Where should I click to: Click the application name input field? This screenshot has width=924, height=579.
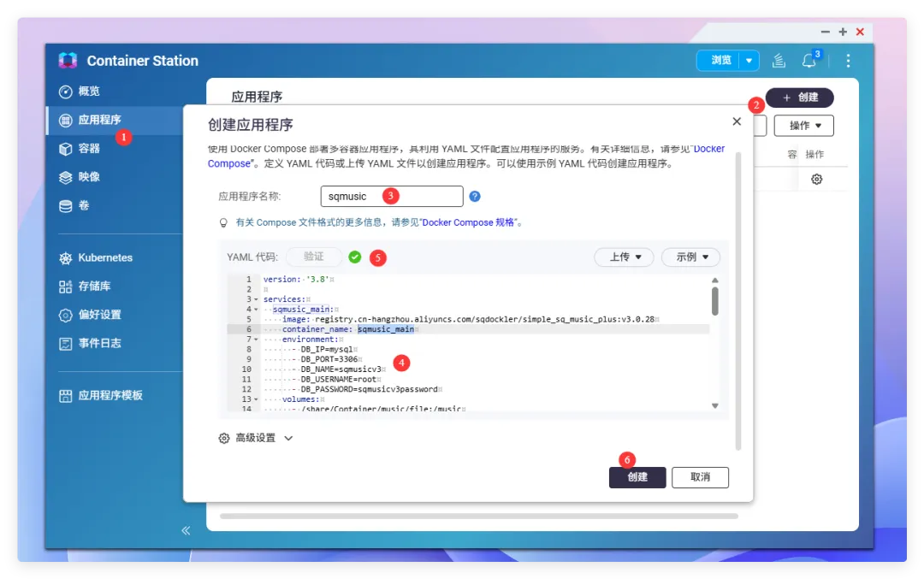point(392,196)
